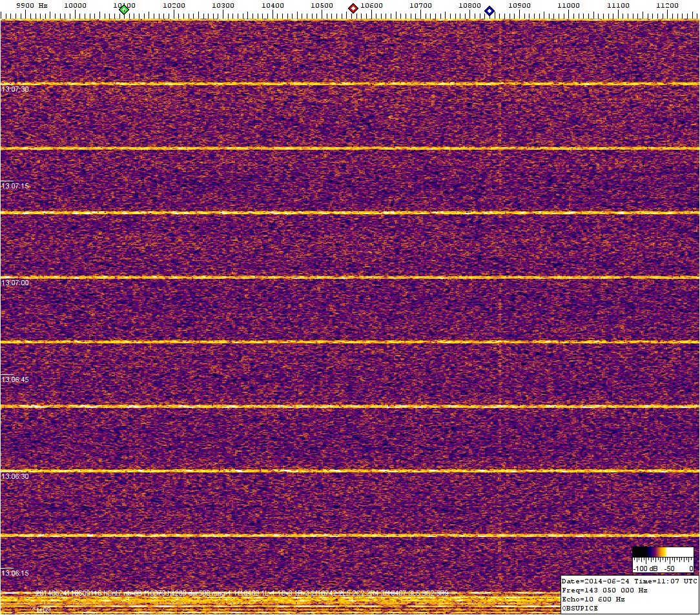Select the 13:07:15 timestamp on time axis

tap(15, 186)
